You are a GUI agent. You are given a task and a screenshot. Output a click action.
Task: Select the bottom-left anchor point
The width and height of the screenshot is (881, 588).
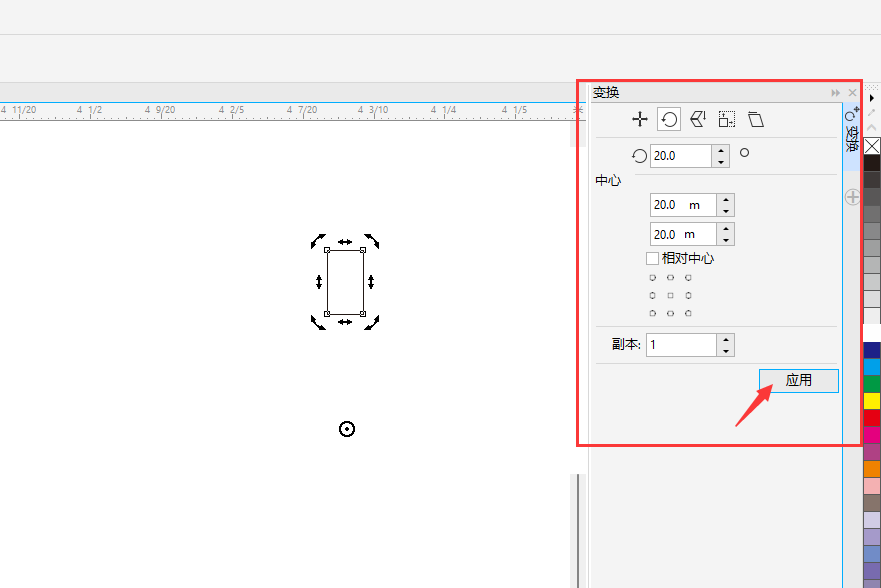coord(652,313)
